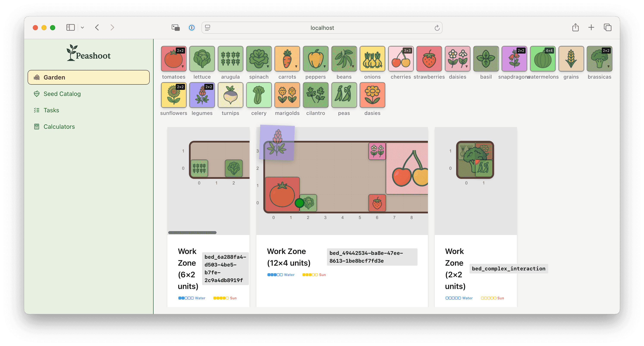Select the broccoli in the 2×2 bed
The height and width of the screenshot is (346, 644).
[475, 159]
